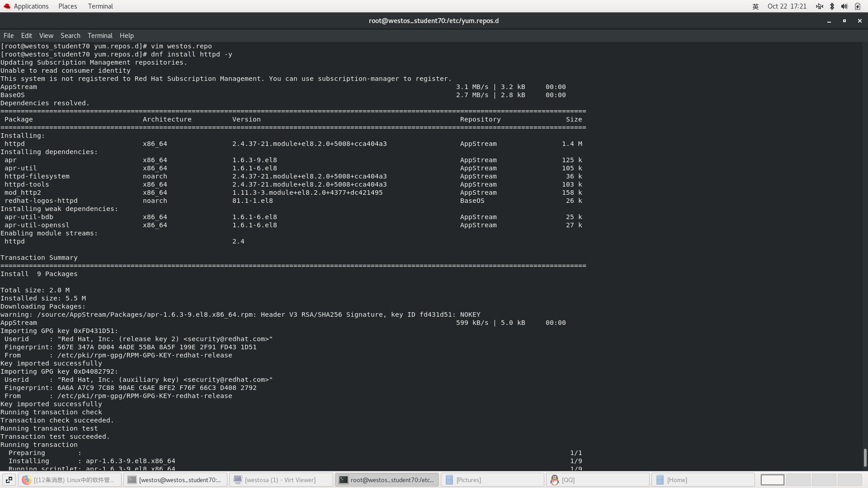The image size is (868, 488).
Task: Open the Search menu
Action: click(70, 36)
